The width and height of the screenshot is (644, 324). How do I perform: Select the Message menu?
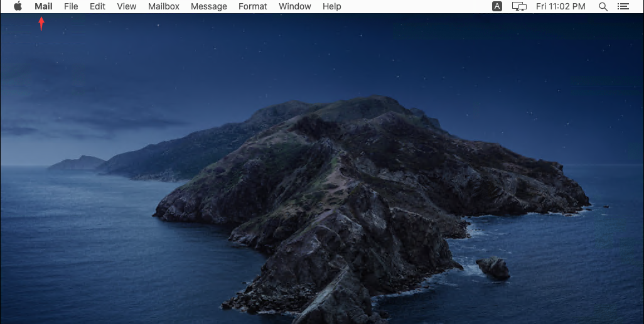(x=209, y=6)
